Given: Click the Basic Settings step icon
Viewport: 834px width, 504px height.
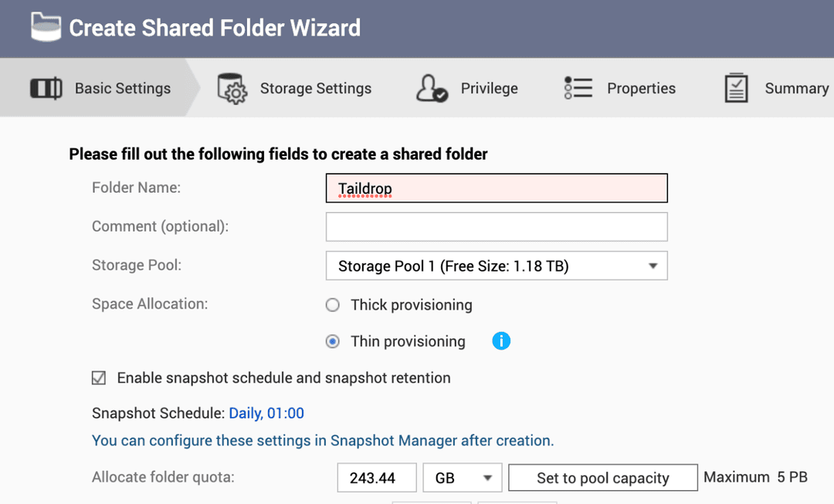Looking at the screenshot, I should click(46, 87).
